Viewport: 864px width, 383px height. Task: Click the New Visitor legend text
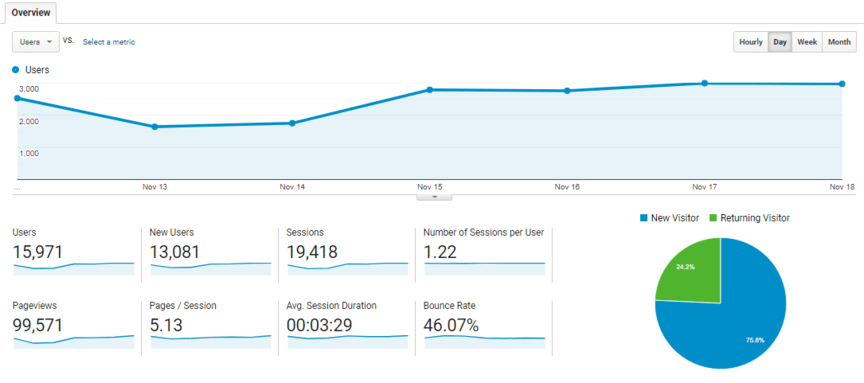pyautogui.click(x=675, y=218)
